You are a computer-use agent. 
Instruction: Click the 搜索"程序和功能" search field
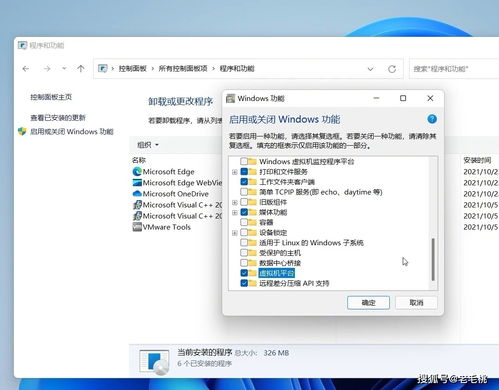(454, 69)
